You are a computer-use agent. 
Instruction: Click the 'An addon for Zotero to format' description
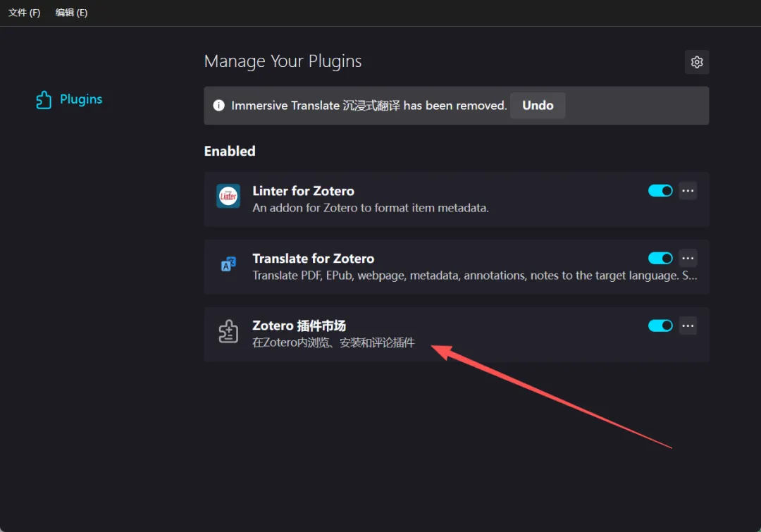371,208
